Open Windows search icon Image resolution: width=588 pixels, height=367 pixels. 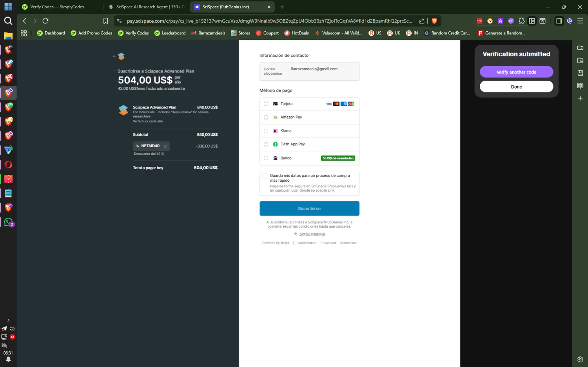8,21
